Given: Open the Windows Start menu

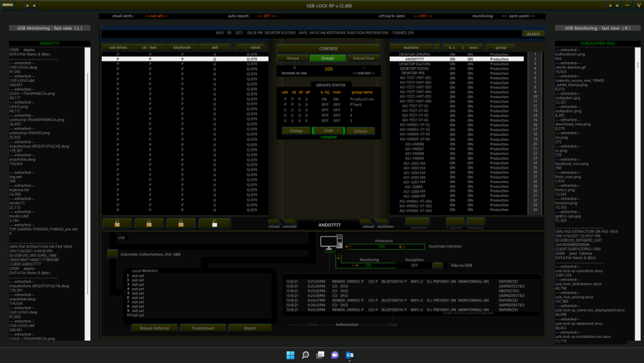Looking at the screenshot, I should 290,355.
